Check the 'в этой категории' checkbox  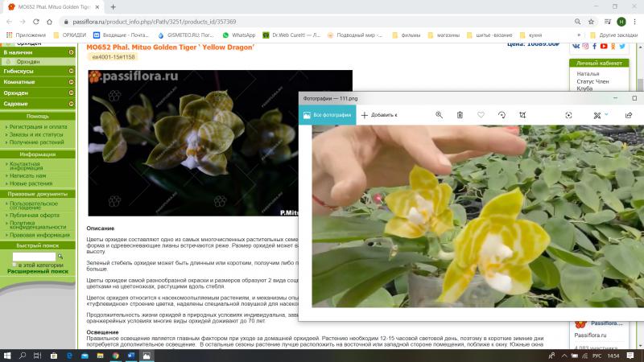click(x=15, y=265)
